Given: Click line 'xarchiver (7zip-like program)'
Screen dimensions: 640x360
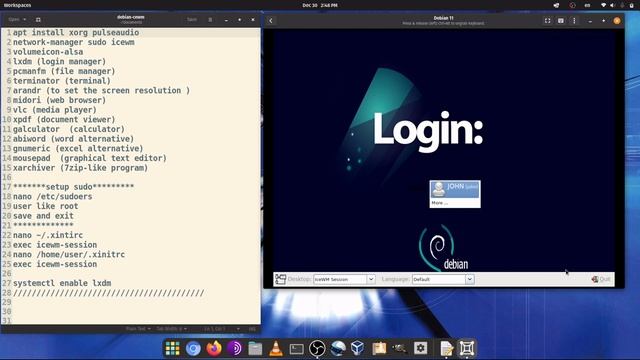Looking at the screenshot, I should (80, 168).
